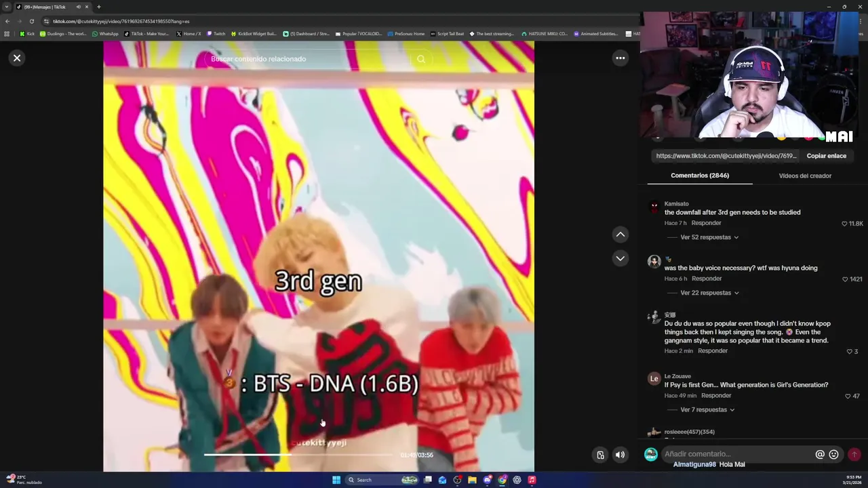This screenshot has height=488, width=868.
Task: Open the three-dot more options menu on the video
Action: click(620, 58)
